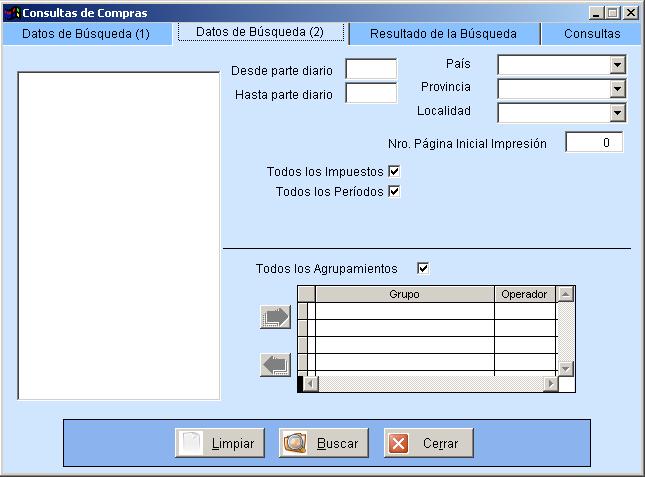Image resolution: width=645 pixels, height=477 pixels.
Task: Click the Desde parte diario field
Action: [371, 69]
